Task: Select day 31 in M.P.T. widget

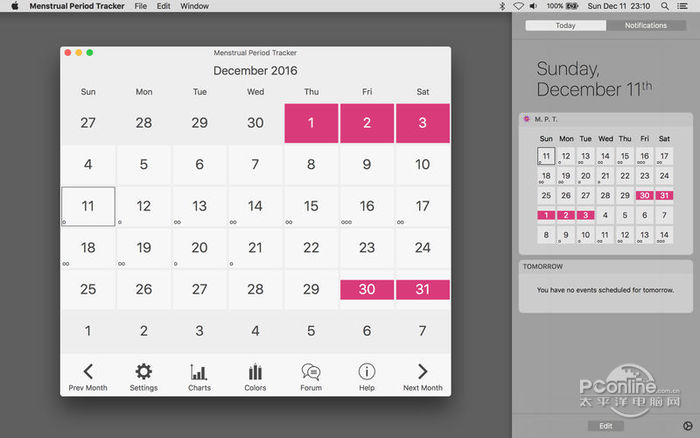Action: [x=664, y=196]
